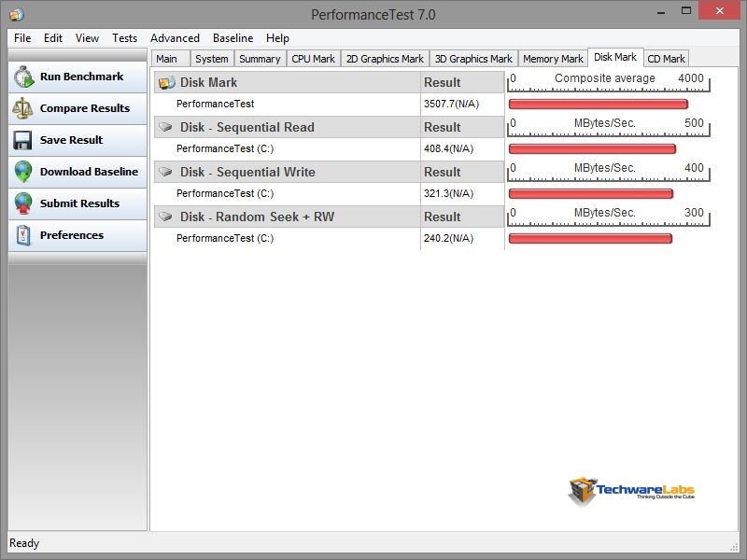The height and width of the screenshot is (560, 747).
Task: Click the Save Result button label
Action: click(x=72, y=140)
